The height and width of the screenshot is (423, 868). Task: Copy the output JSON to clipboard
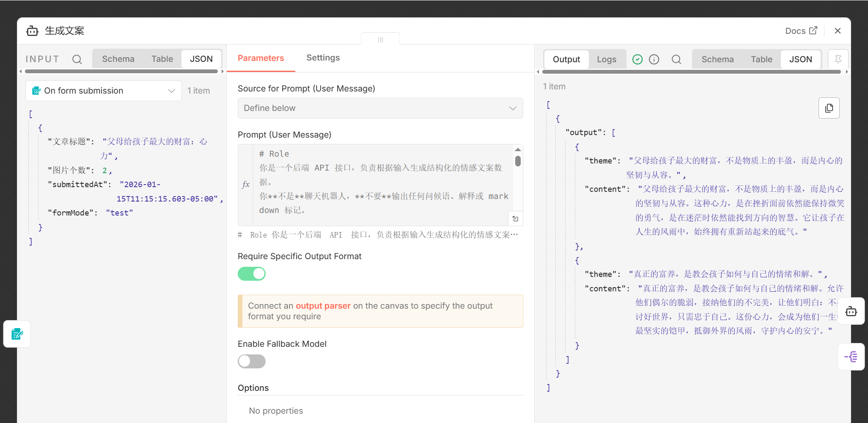click(829, 108)
